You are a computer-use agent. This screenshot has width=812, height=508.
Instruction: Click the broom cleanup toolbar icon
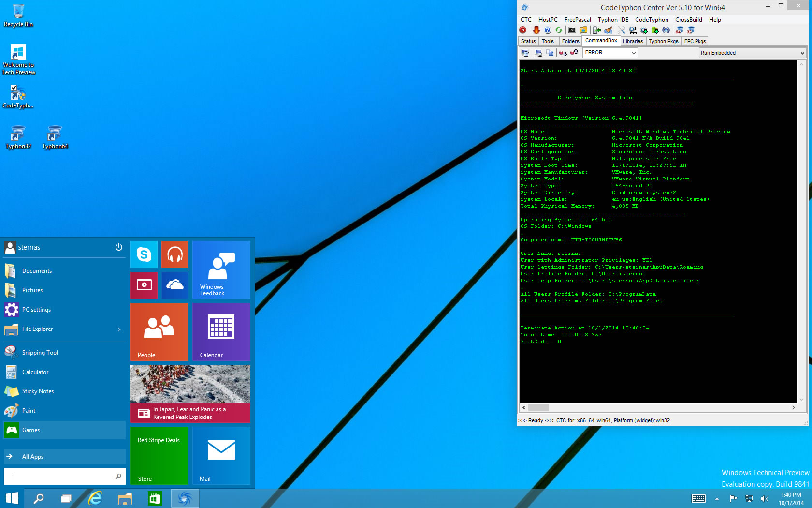coord(608,30)
